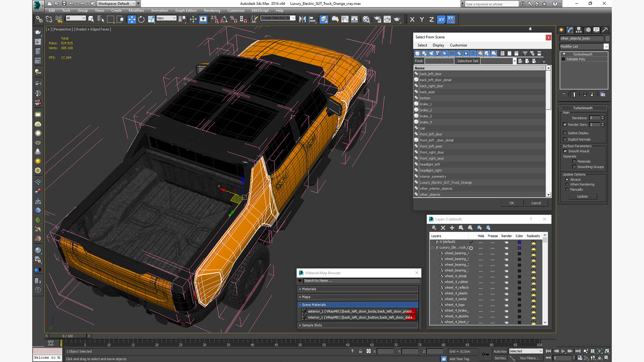
Task: Toggle Display Bone Objects filter icon
Action: pos(473,54)
